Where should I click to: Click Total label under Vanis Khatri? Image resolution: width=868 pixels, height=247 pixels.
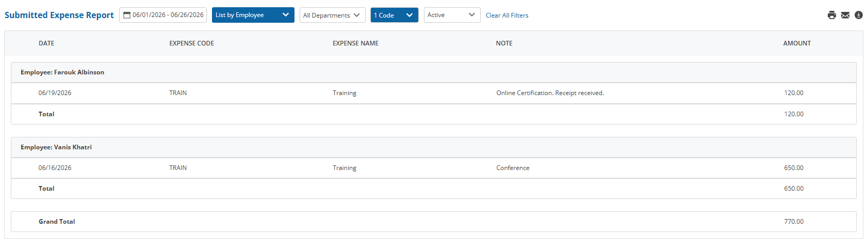pos(46,189)
